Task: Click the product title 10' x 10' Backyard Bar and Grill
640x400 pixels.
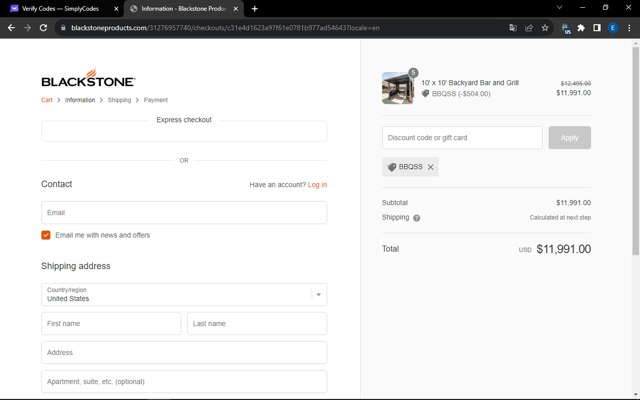Action: pyautogui.click(x=470, y=83)
